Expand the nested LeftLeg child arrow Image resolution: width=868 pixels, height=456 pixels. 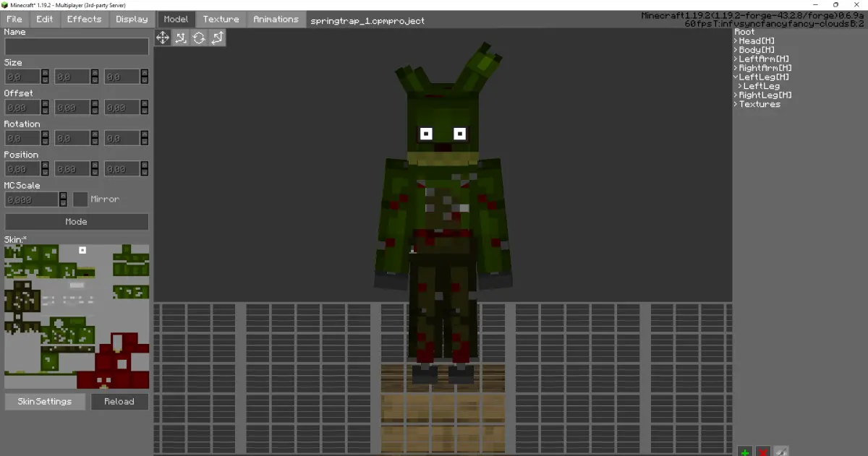tap(740, 86)
